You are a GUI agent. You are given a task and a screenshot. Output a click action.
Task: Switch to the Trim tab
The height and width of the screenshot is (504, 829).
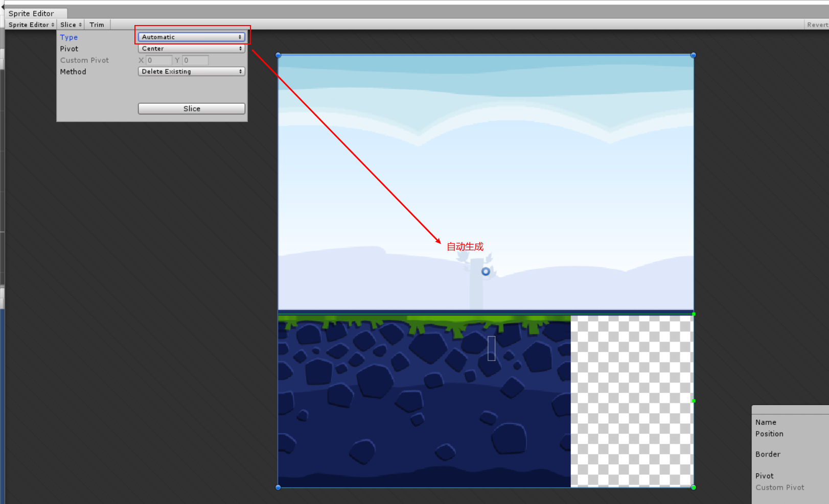pos(97,24)
